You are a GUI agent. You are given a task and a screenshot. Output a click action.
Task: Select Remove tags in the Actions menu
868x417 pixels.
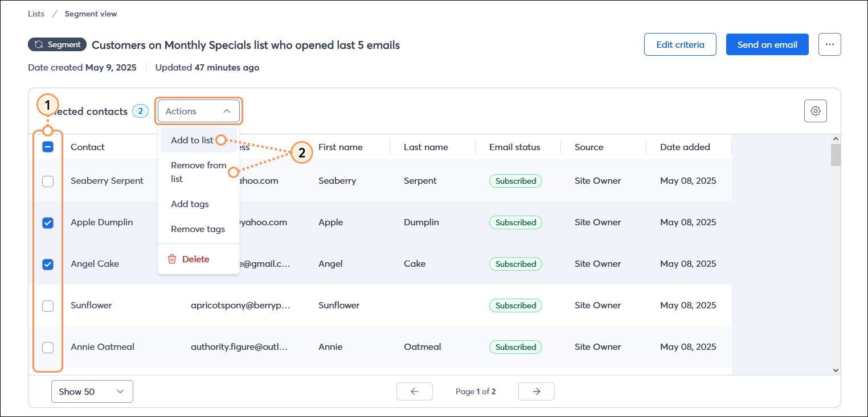199,229
